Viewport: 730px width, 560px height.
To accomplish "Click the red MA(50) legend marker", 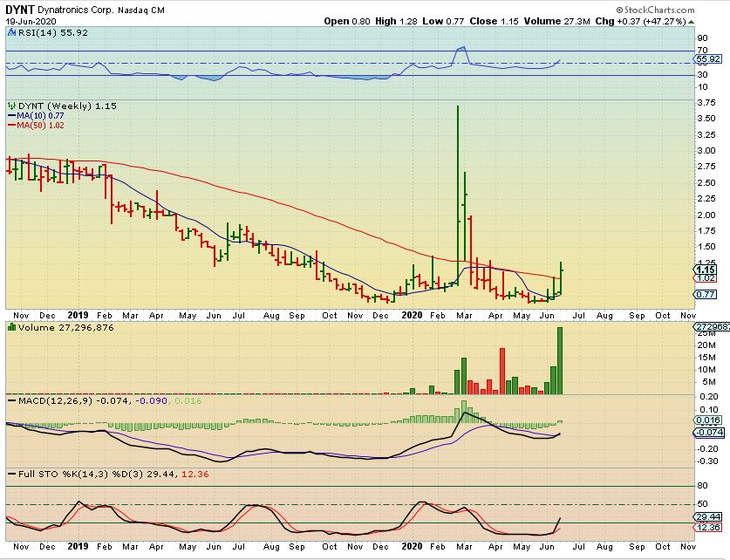I will 10,125.
